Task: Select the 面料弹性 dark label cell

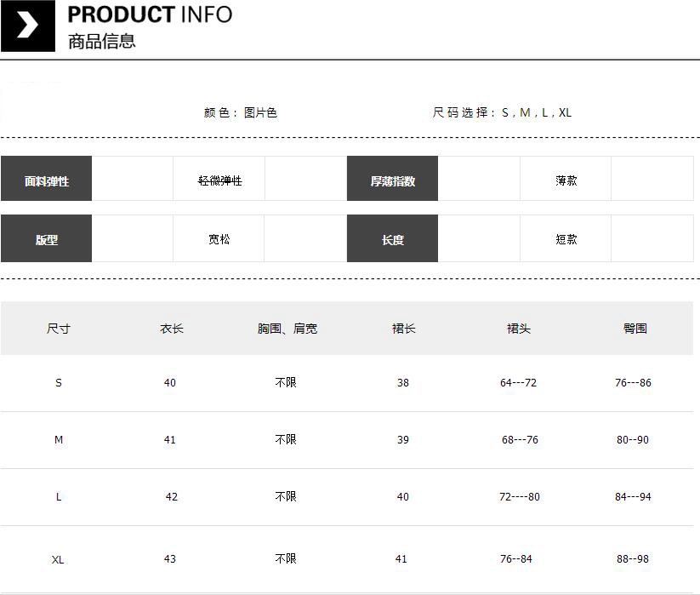Action: [x=47, y=180]
